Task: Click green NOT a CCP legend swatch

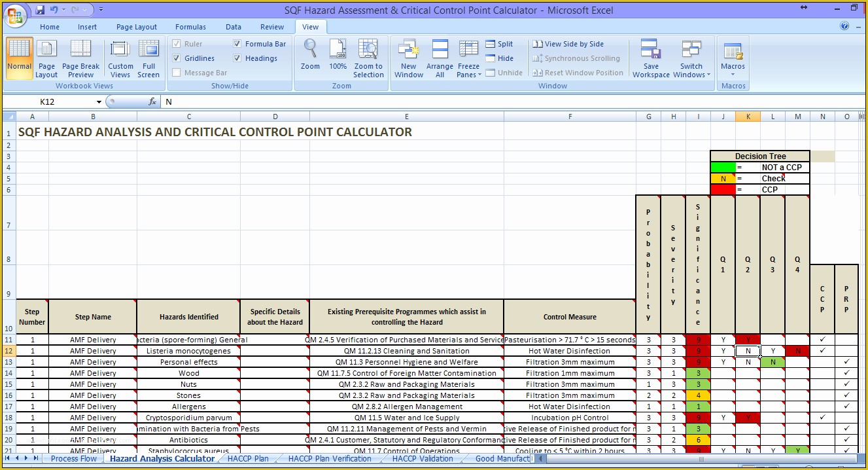Action: tap(723, 168)
